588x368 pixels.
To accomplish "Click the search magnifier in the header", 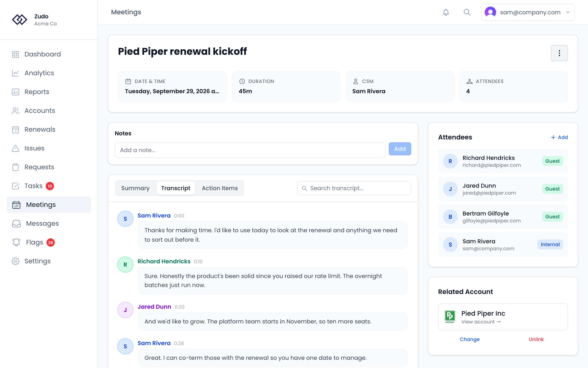I will [x=467, y=12].
